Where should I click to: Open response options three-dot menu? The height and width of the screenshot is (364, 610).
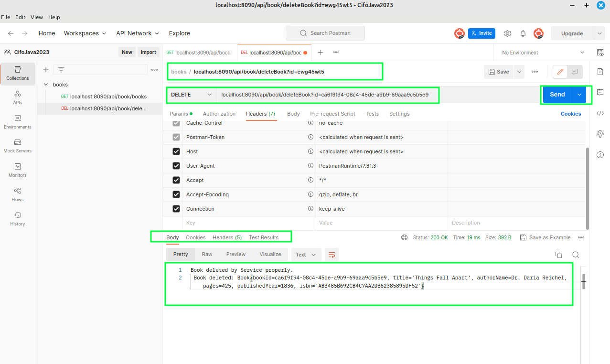[581, 237]
